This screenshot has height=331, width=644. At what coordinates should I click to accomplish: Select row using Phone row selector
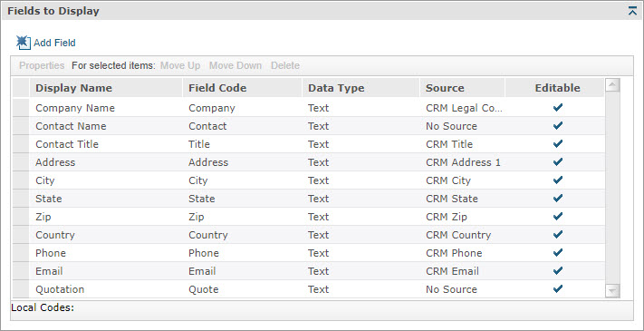21,252
